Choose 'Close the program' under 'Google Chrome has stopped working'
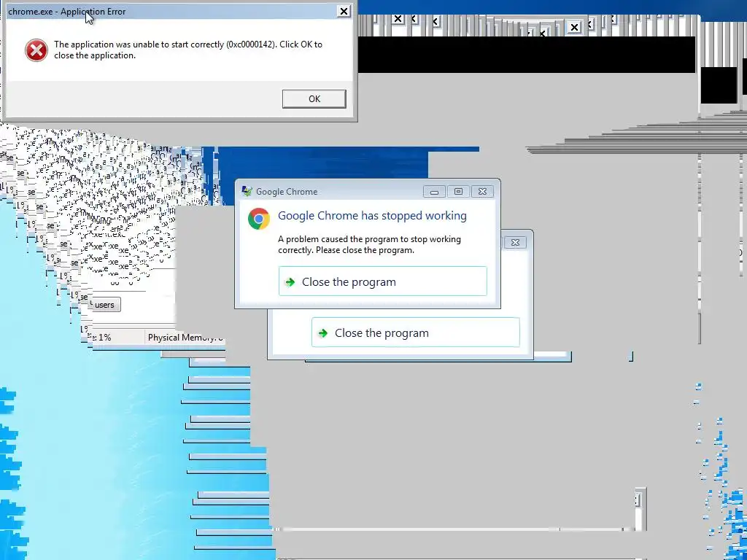The width and height of the screenshot is (747, 560). pyautogui.click(x=382, y=281)
